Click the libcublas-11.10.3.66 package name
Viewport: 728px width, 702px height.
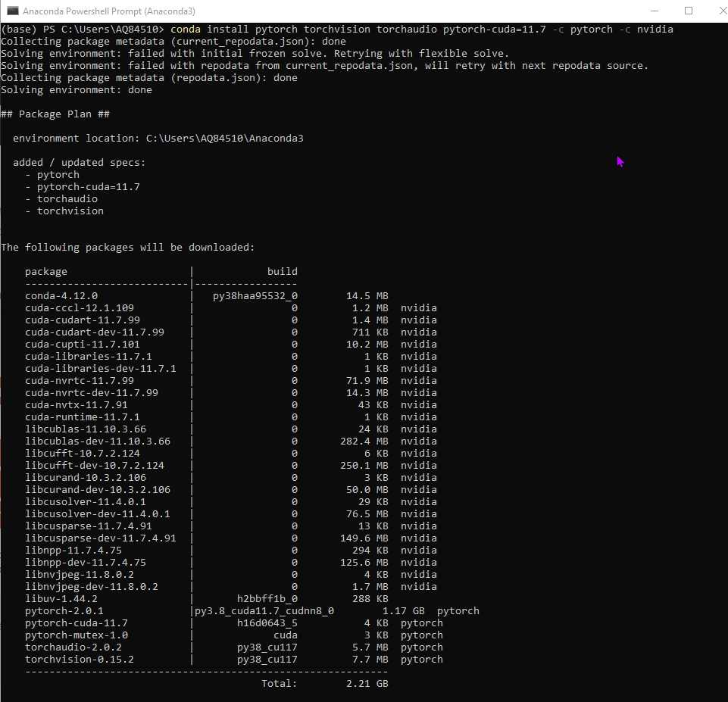click(86, 429)
